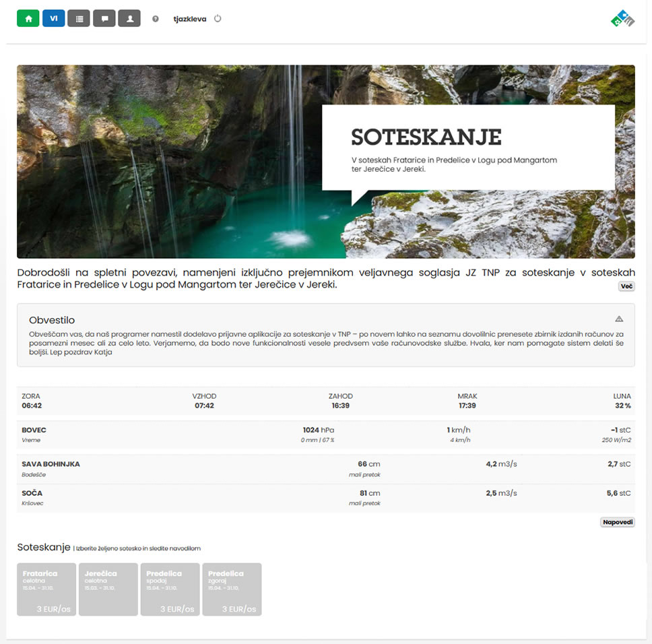652x644 pixels.
Task: Expand welcome text with Več button
Action: tap(626, 286)
